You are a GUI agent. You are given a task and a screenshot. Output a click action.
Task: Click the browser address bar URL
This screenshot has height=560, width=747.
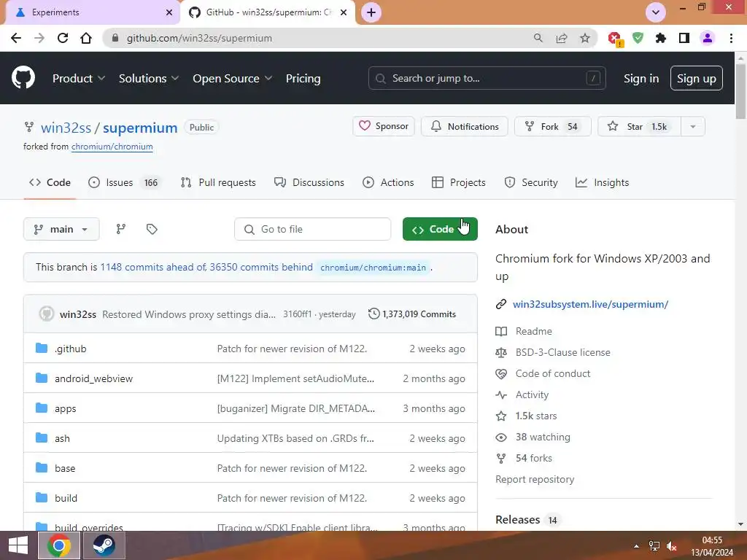199,38
